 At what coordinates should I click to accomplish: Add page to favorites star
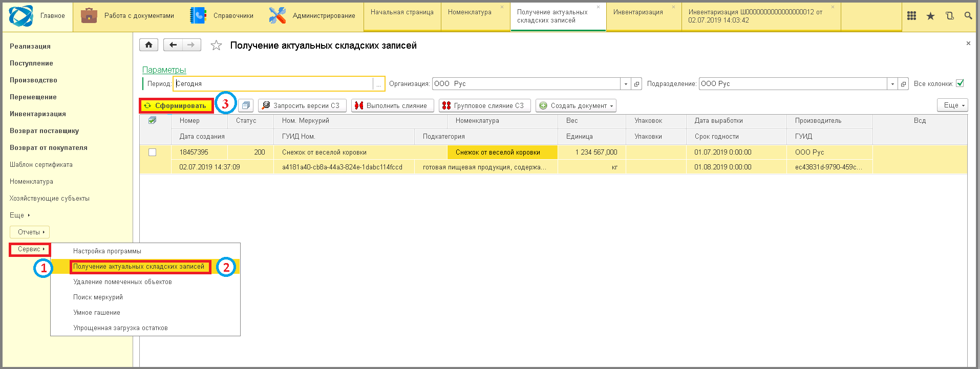tap(217, 46)
